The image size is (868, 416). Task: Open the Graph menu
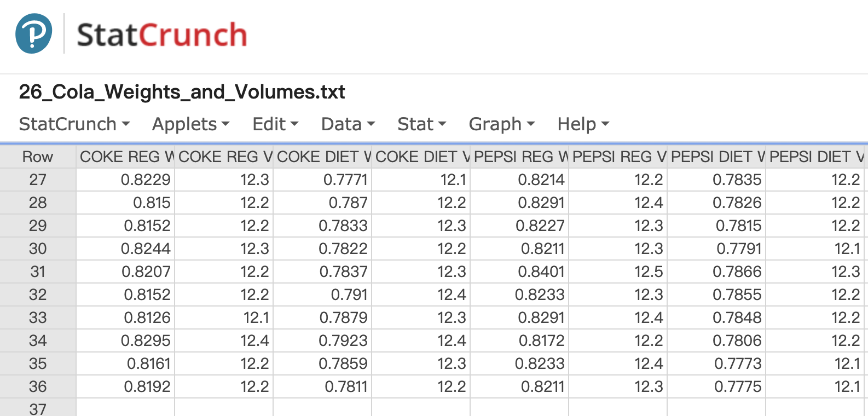click(502, 124)
